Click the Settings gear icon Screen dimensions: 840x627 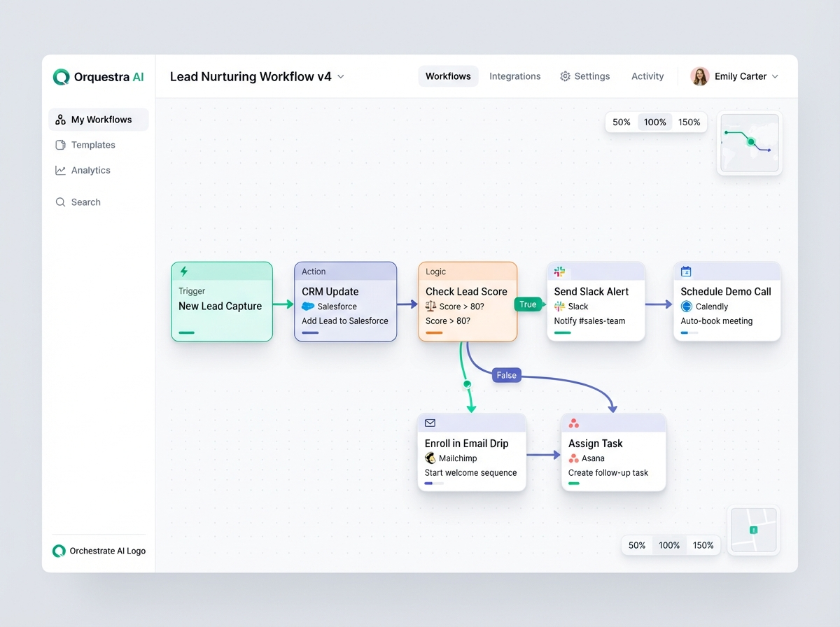(x=565, y=76)
